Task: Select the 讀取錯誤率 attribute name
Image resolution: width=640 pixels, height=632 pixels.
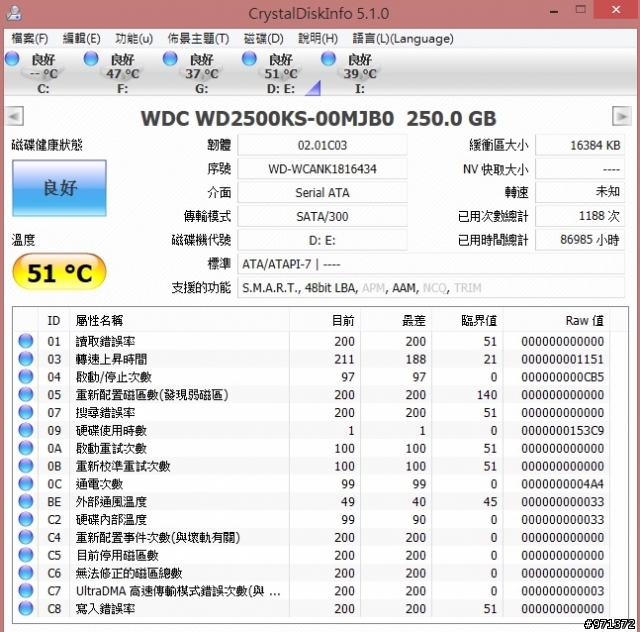Action: click(x=105, y=341)
